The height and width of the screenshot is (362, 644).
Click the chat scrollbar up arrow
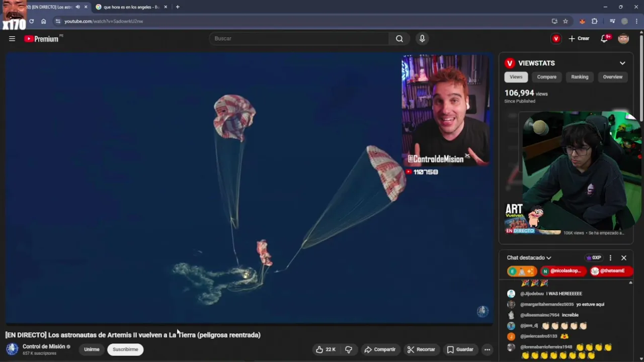[x=630, y=283]
